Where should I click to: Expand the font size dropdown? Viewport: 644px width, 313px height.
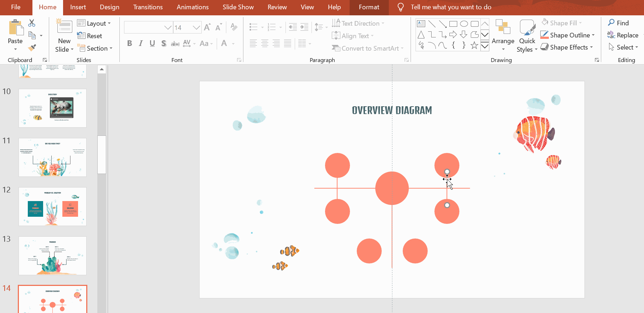tap(196, 27)
